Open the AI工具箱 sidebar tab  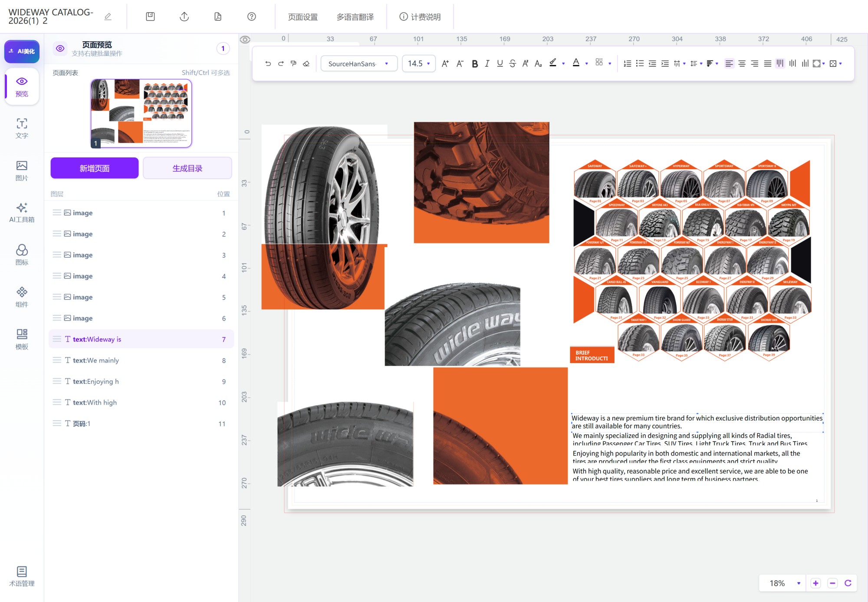(x=22, y=213)
